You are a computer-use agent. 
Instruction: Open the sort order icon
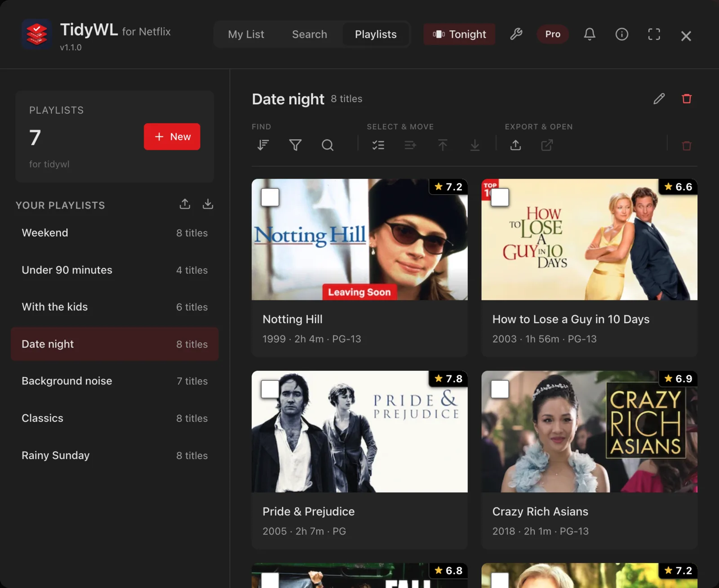[x=263, y=145]
